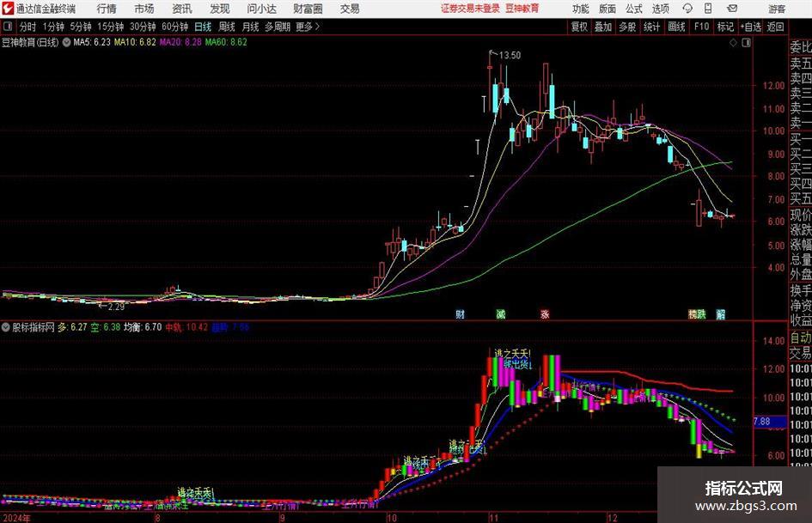Screen dimensions: 812x523
Task: Click the diamond icon at chart top right
Action: 733,43
